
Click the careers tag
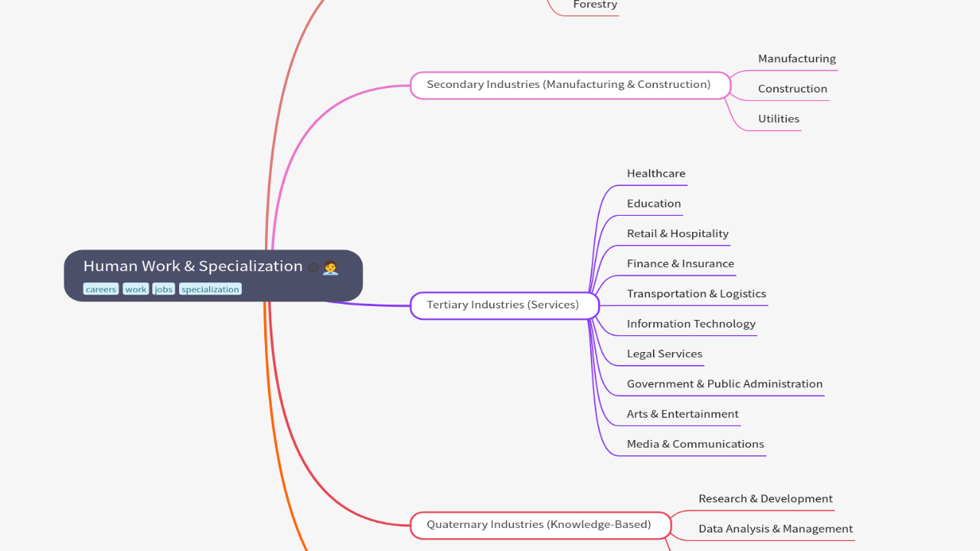(x=101, y=289)
